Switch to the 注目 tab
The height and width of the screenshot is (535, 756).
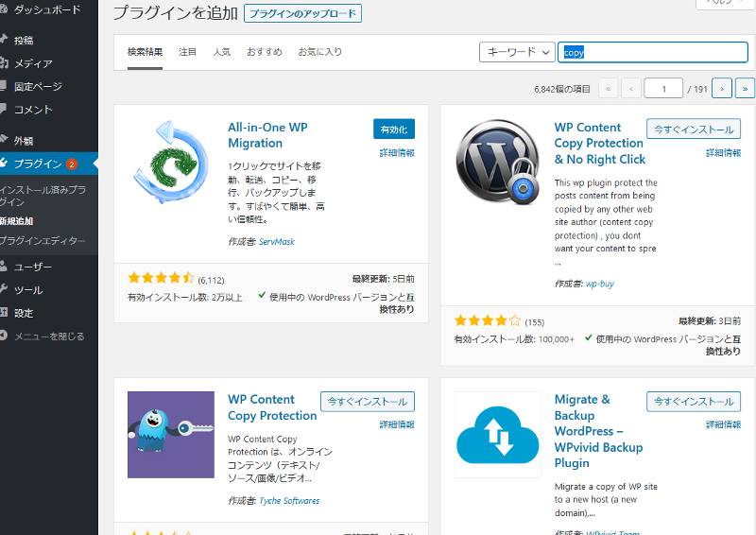pyautogui.click(x=187, y=52)
